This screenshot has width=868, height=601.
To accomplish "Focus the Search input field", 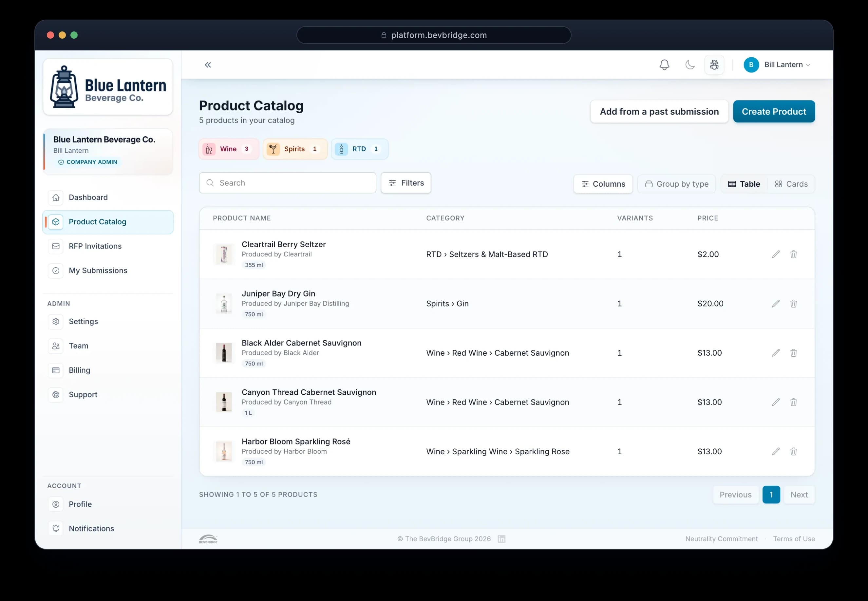I will pos(287,183).
